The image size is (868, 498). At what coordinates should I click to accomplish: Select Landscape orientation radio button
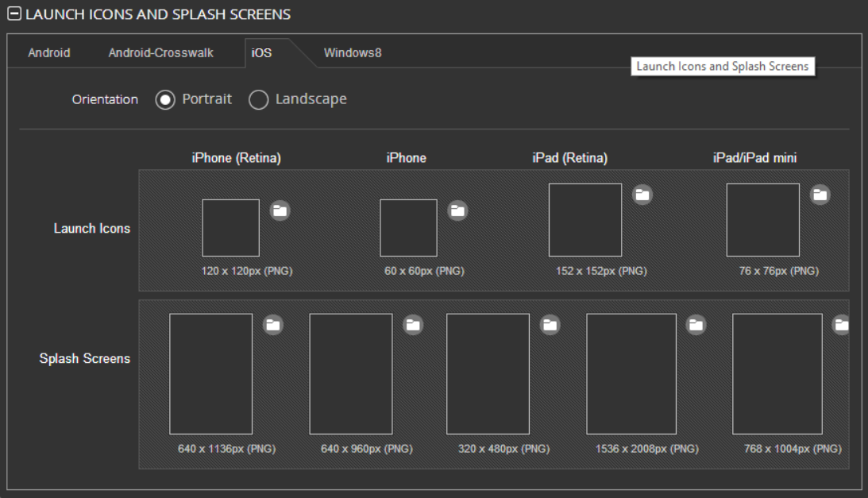259,100
